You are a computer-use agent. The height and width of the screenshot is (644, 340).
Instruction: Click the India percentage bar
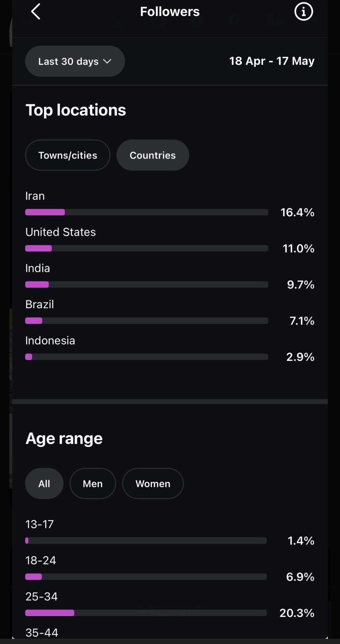pyautogui.click(x=146, y=284)
